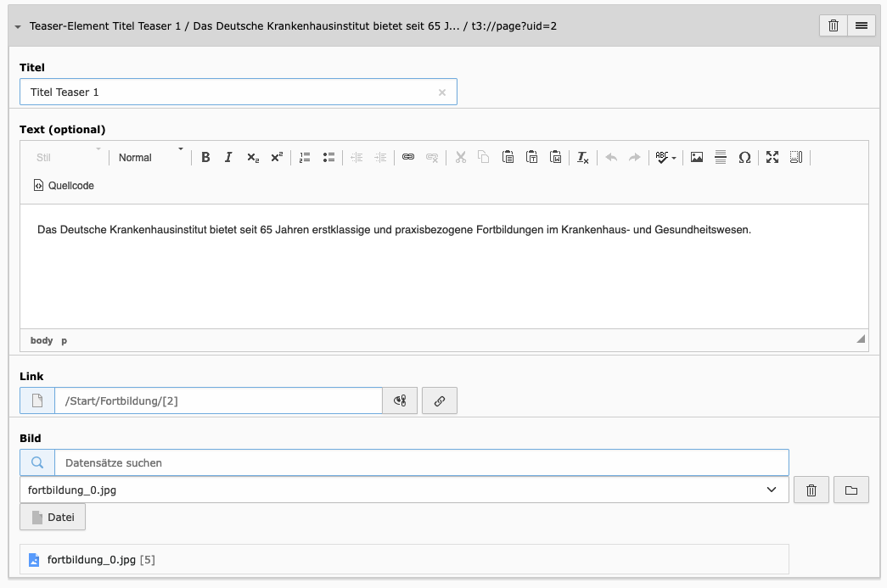
Task: Insert image via toolbar image icon
Action: [697, 157]
